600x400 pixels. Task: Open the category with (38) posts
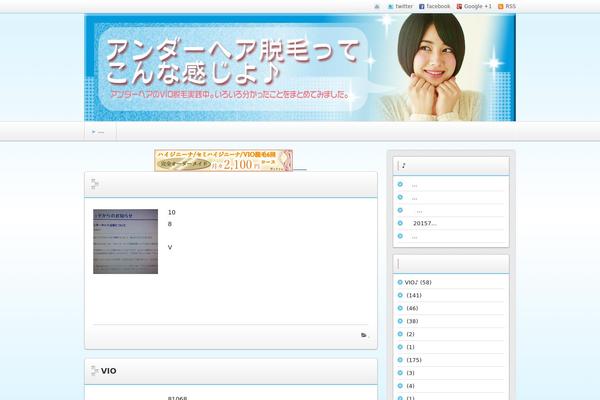click(412, 322)
